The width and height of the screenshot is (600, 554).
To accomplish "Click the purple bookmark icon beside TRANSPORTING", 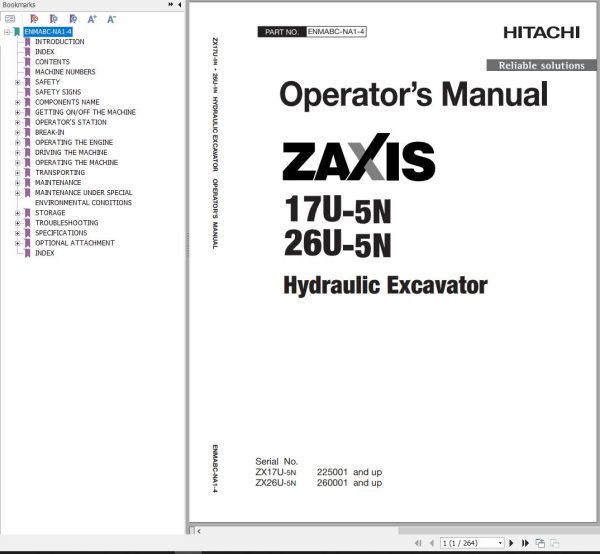I will [28, 173].
